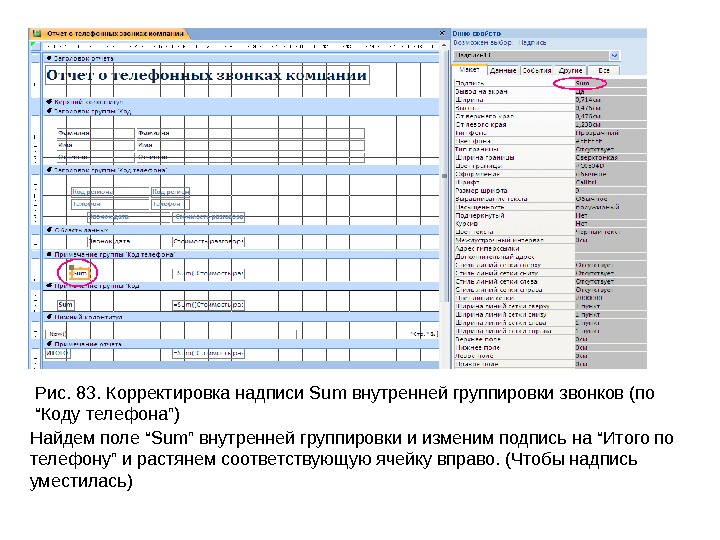Screen dimensions: 720x540
Task: Click the 'Вывод на экран' property value
Action: pyautogui.click(x=610, y=91)
